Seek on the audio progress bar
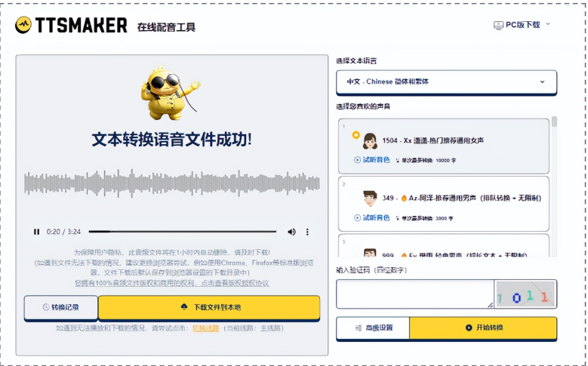588x366 pixels. [x=182, y=232]
